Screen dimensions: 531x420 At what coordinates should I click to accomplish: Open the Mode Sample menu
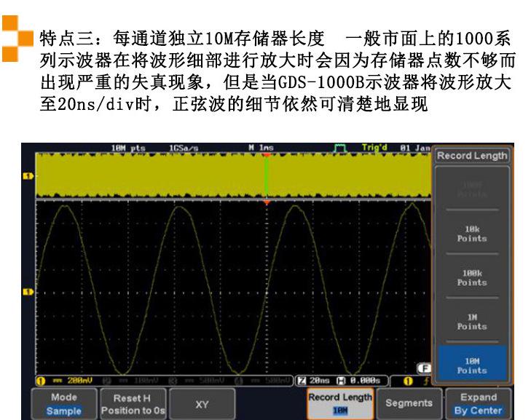pyautogui.click(x=64, y=404)
